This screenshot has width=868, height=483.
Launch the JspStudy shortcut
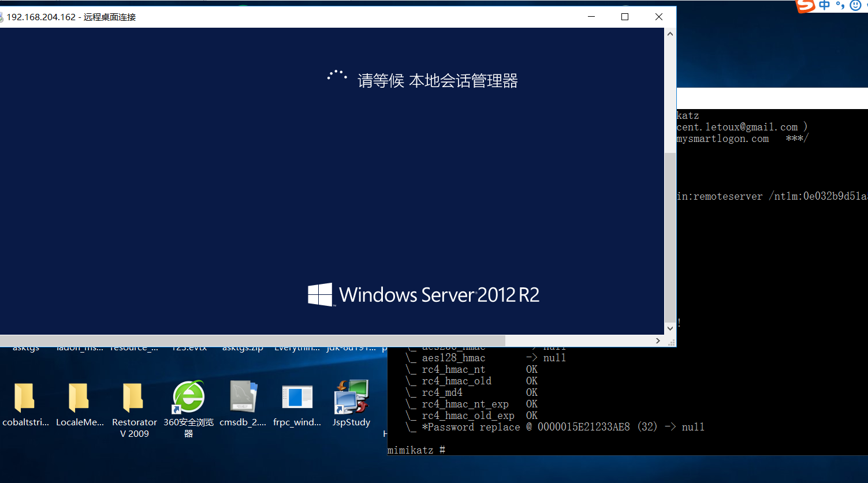[x=351, y=397]
